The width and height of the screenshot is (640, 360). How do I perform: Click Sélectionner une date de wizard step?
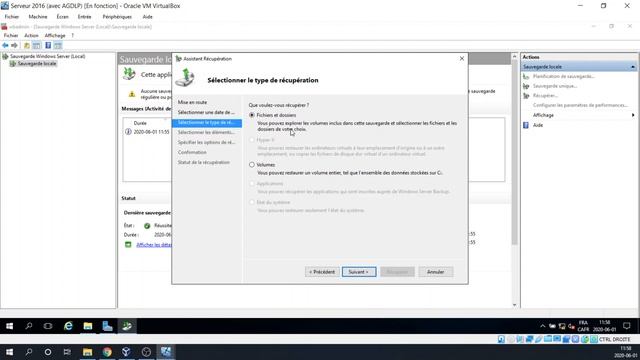pos(206,112)
